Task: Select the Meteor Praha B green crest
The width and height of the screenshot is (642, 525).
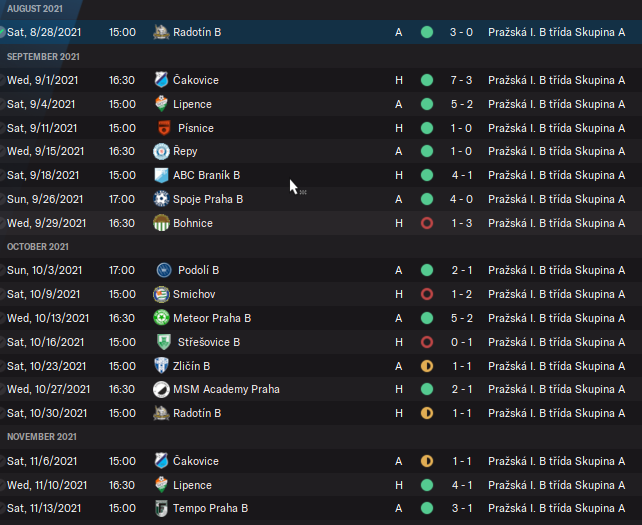Action: pos(162,318)
